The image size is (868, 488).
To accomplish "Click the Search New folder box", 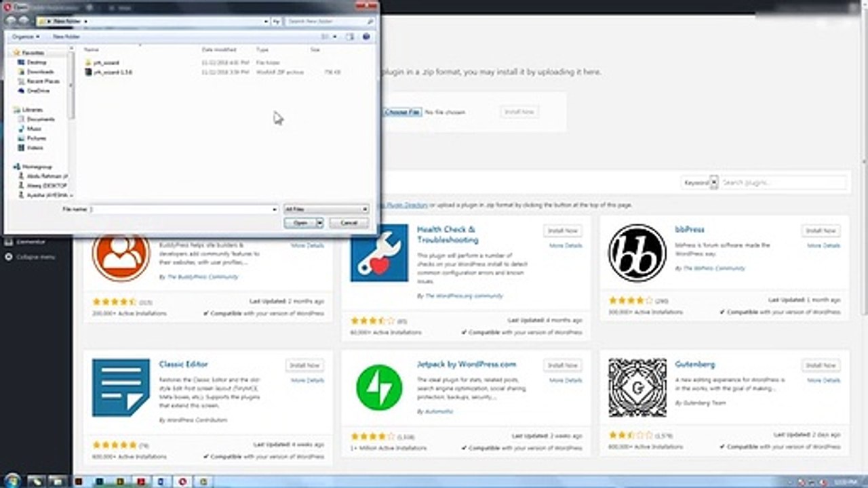I will click(x=330, y=22).
